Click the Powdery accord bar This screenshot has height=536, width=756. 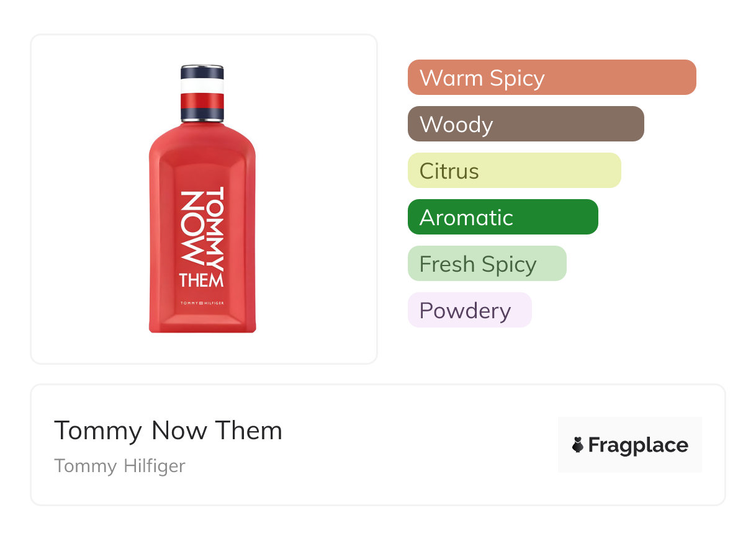click(469, 310)
